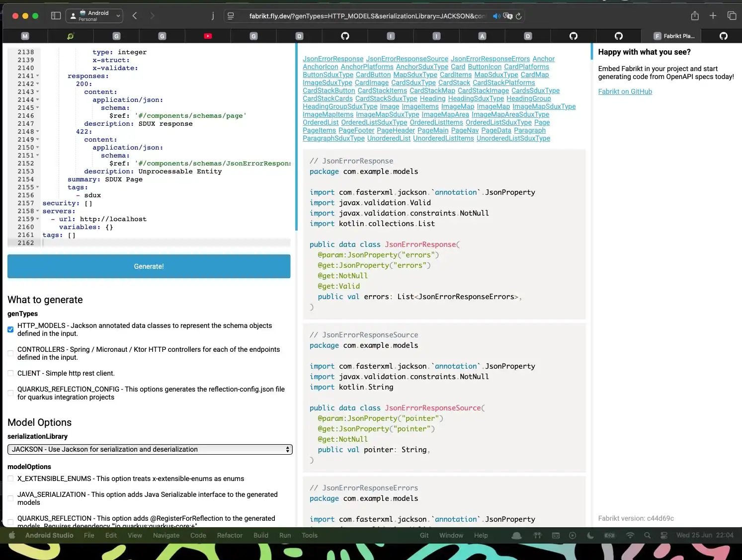The width and height of the screenshot is (742, 560).
Task: Open the Fabrikt on GitHub link
Action: (x=625, y=91)
